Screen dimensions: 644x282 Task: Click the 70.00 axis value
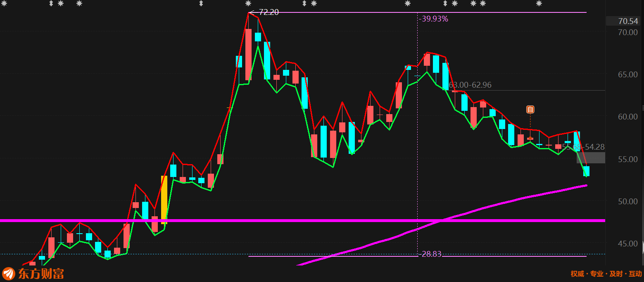[x=628, y=32]
